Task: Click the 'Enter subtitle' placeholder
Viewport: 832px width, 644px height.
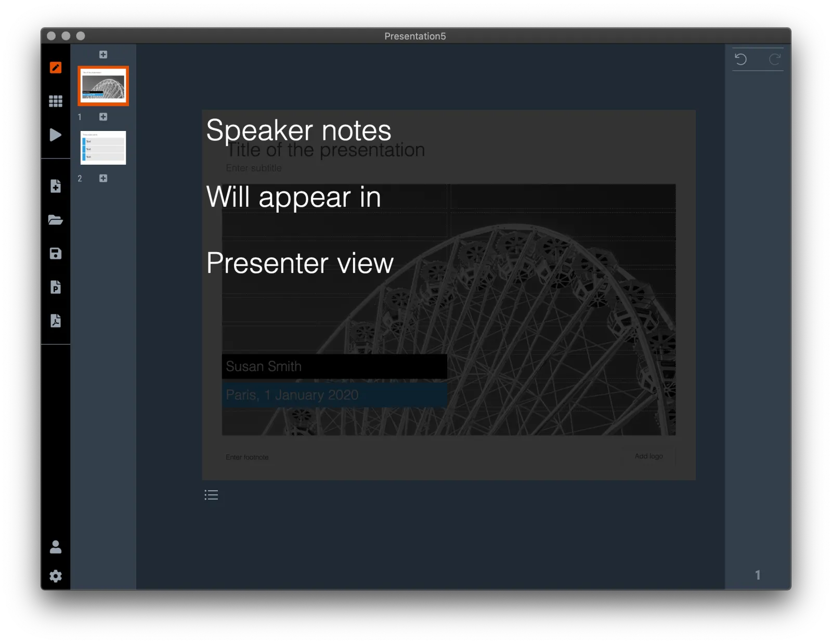Action: tap(254, 168)
